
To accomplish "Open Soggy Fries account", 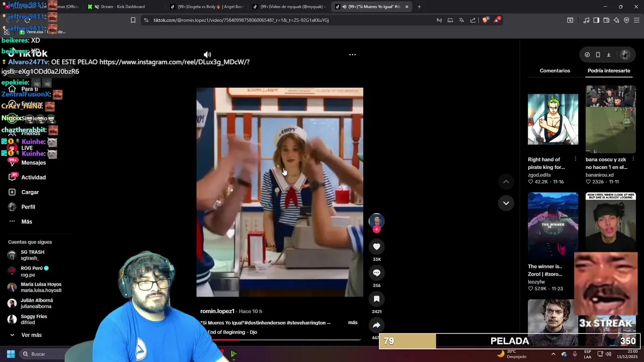I will coord(34,319).
